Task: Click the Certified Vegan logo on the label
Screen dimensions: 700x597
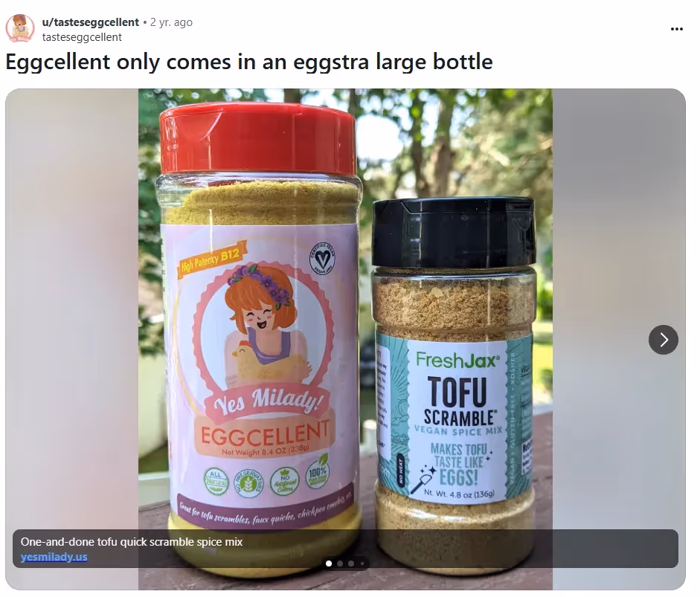Action: pos(322,259)
